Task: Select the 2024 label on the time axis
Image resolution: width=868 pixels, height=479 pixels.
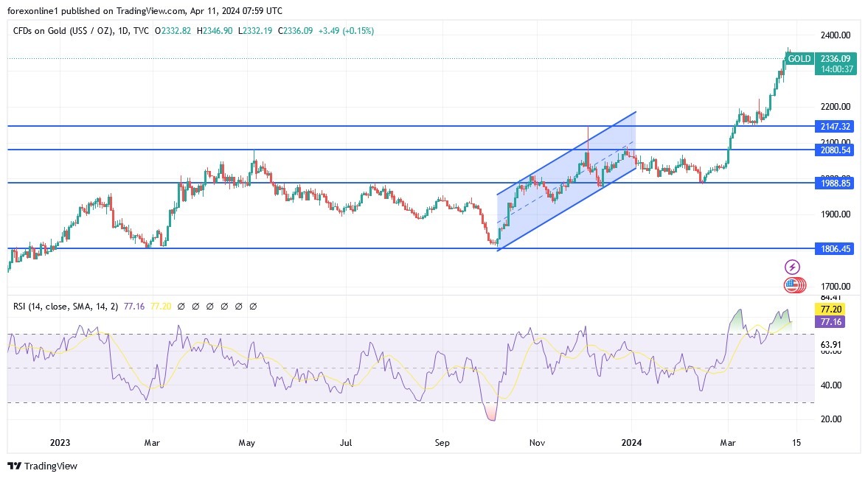Action: [x=631, y=443]
